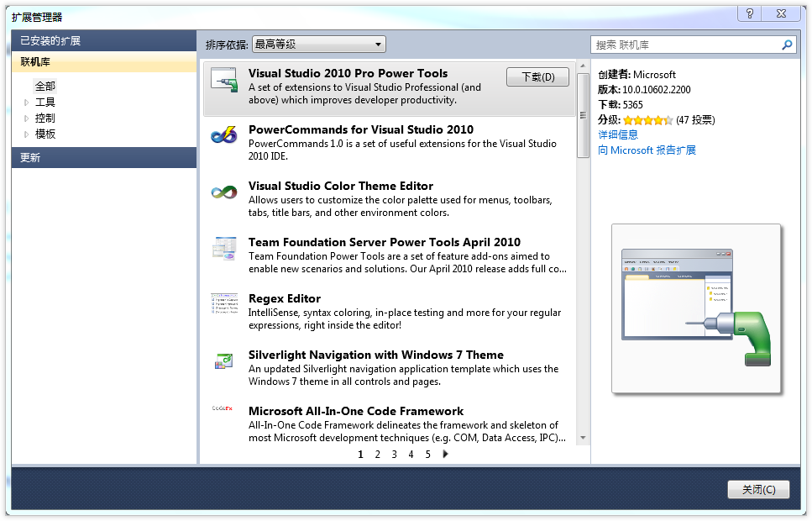Click the 版本: 10.0.10602.2200 text
812x521 pixels.
pos(644,90)
